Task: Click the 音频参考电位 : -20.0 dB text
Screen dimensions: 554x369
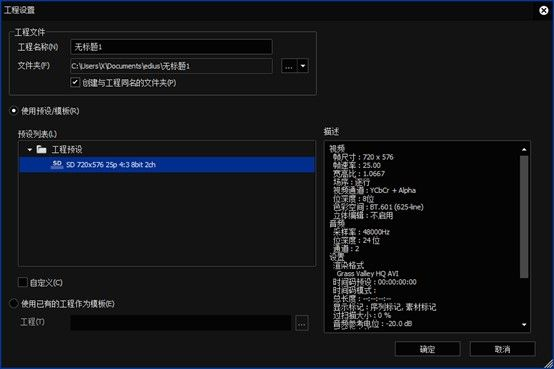Action: pos(372,324)
